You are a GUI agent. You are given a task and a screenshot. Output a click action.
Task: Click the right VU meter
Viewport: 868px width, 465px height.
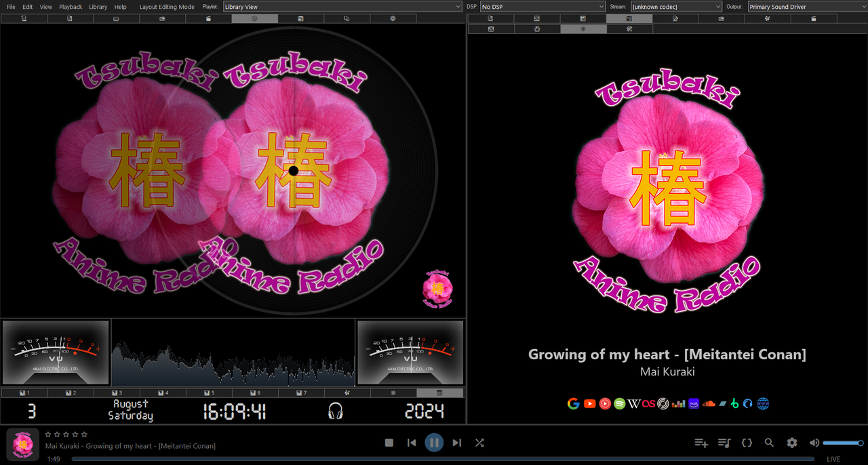point(410,351)
